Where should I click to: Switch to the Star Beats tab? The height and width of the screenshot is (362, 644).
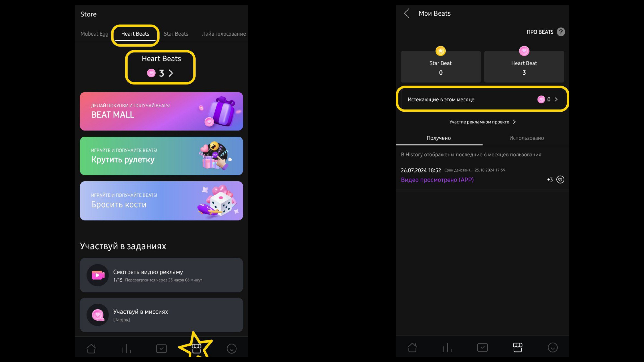(x=176, y=34)
